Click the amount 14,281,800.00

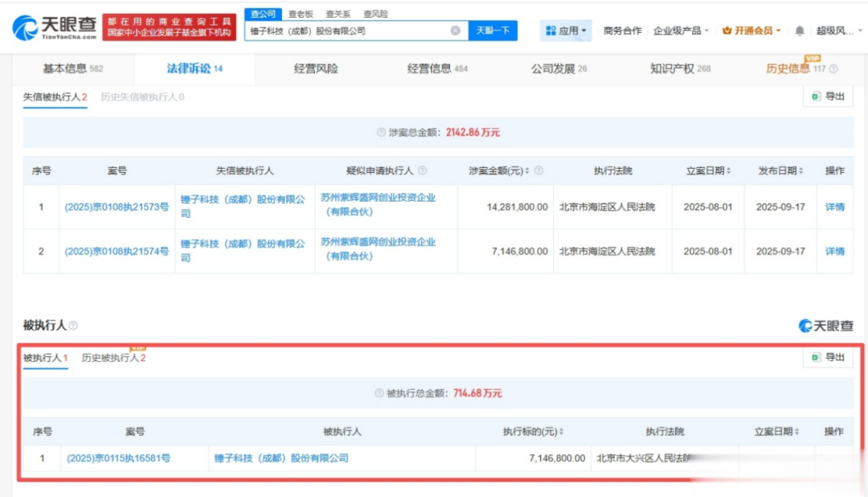click(x=517, y=207)
